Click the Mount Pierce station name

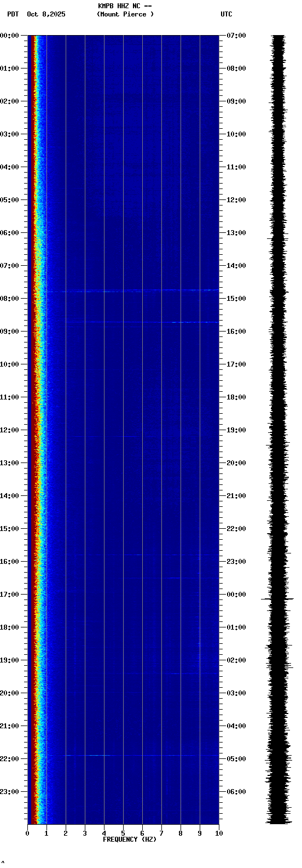[125, 14]
